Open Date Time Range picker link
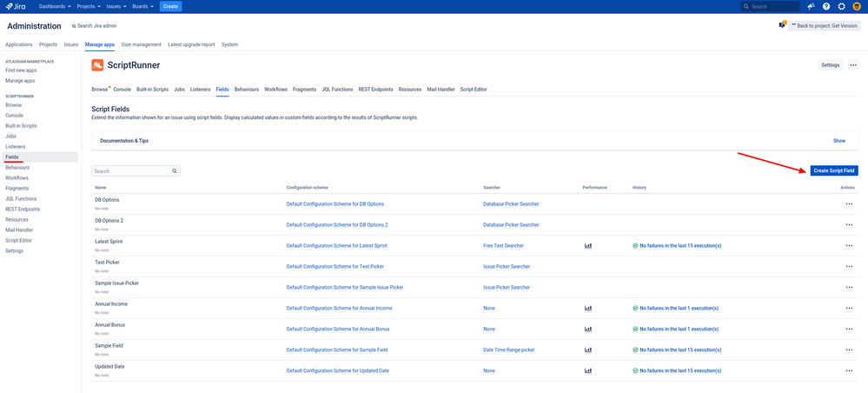Image resolution: width=868 pixels, height=393 pixels. (x=509, y=350)
